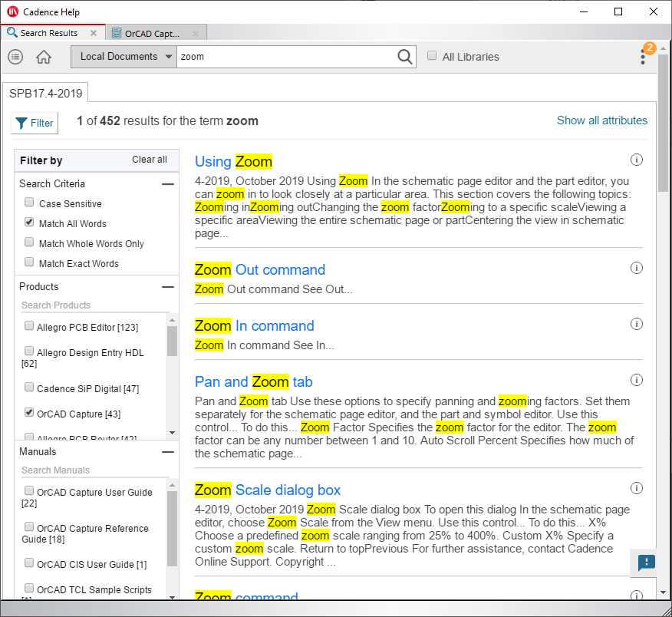Open the Using Zoom result

[233, 162]
